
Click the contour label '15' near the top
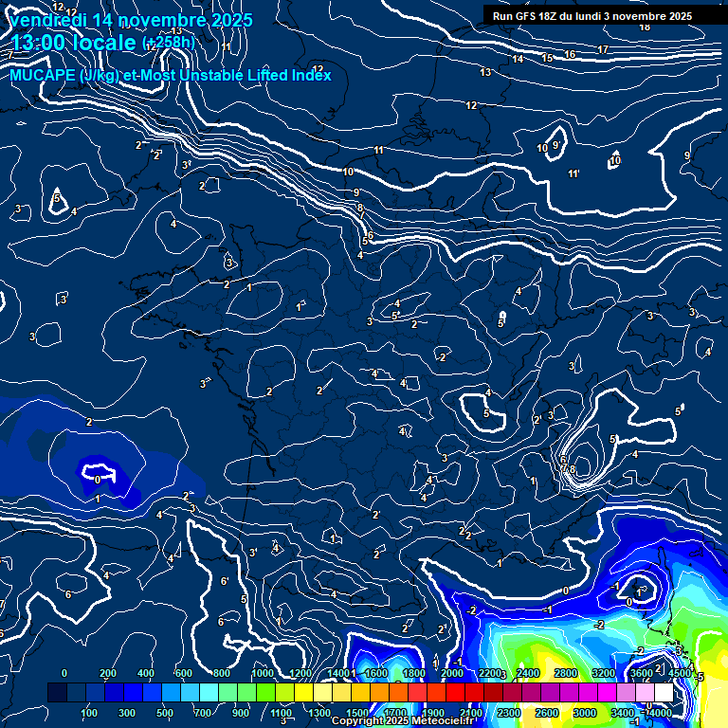click(x=547, y=58)
